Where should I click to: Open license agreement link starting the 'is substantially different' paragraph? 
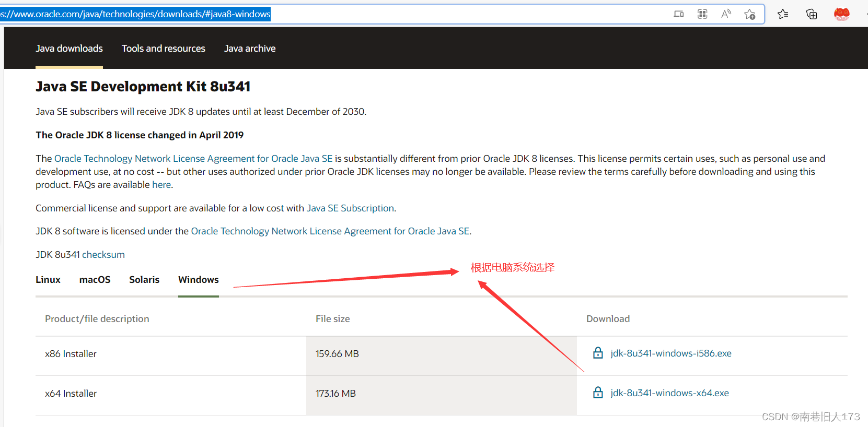point(193,159)
